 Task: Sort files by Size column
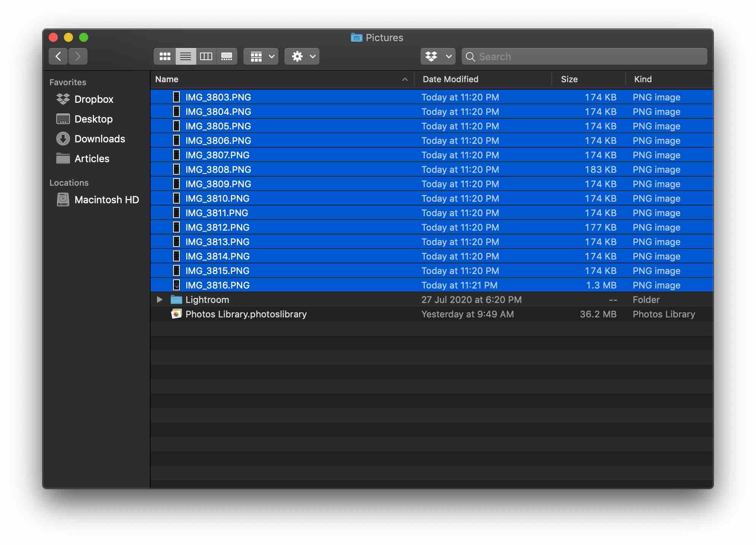569,79
